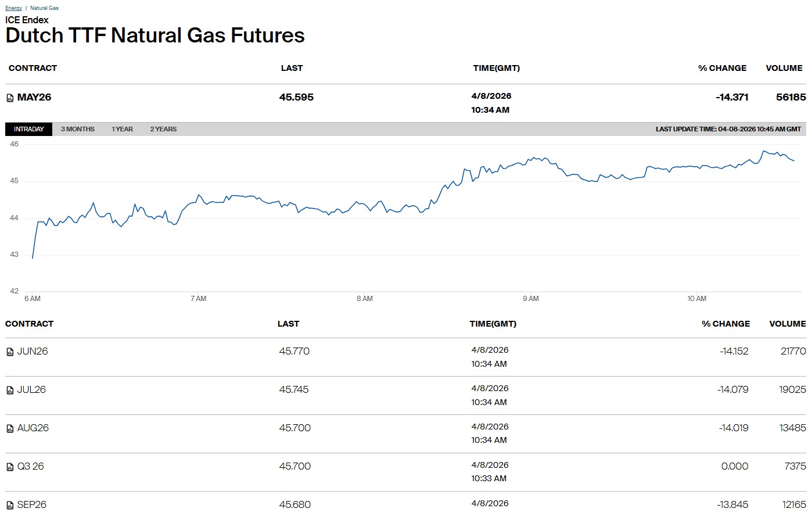Select the Intraday chart tab
Screen dimensions: 812x512
28,129
